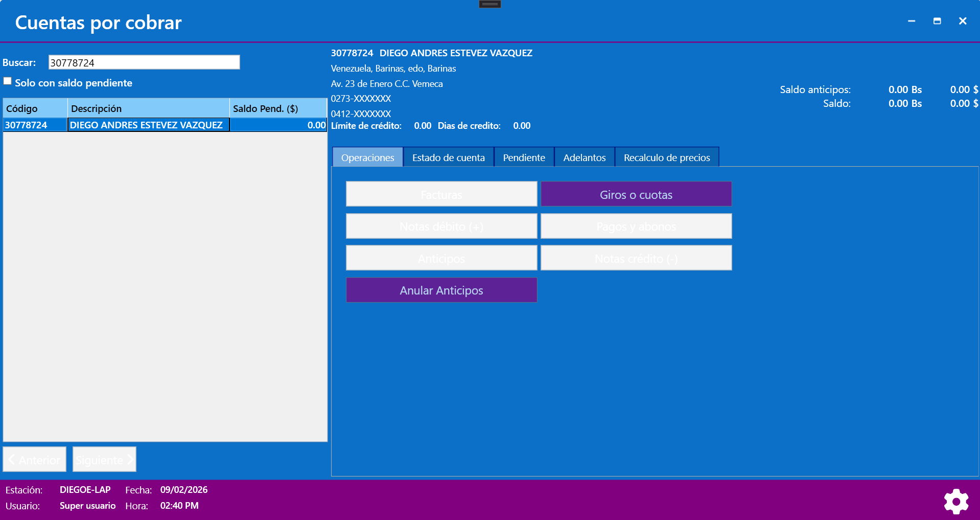980x520 pixels.
Task: Select the Adelantos tab
Action: 584,157
